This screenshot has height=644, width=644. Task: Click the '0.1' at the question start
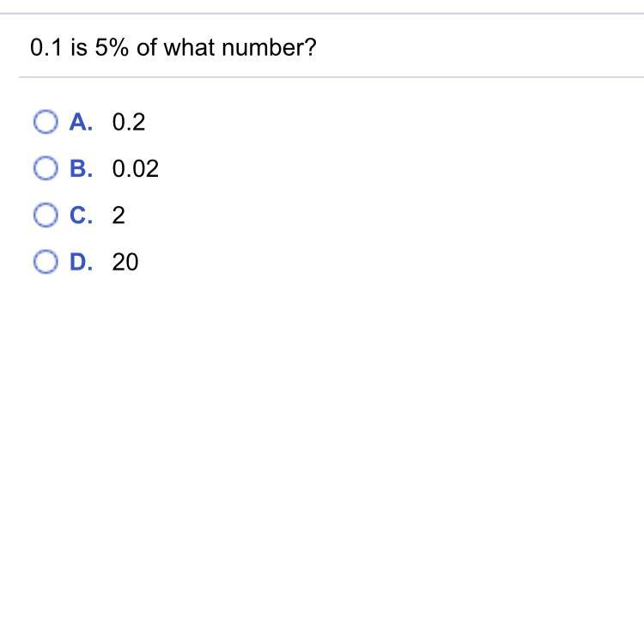pos(44,48)
